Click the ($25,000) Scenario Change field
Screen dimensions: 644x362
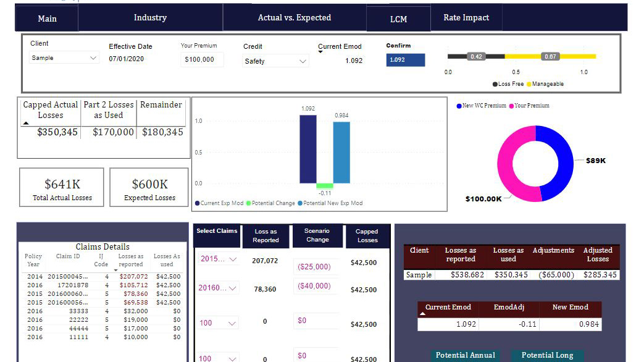(x=316, y=267)
